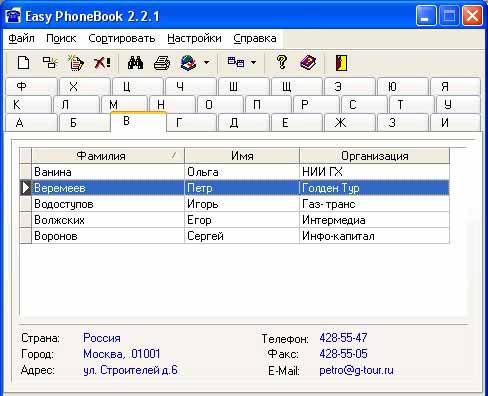The width and height of the screenshot is (488, 396).
Task: Open the Сортировать menu
Action: click(x=122, y=39)
